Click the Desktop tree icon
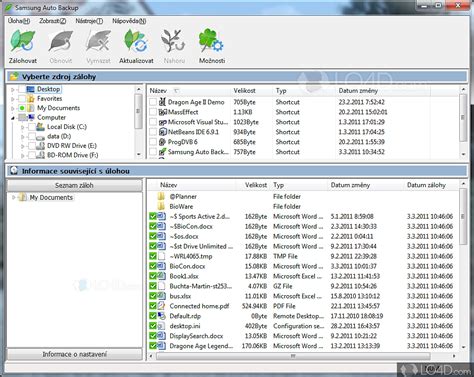This screenshot has width=474, height=377. coord(31,89)
